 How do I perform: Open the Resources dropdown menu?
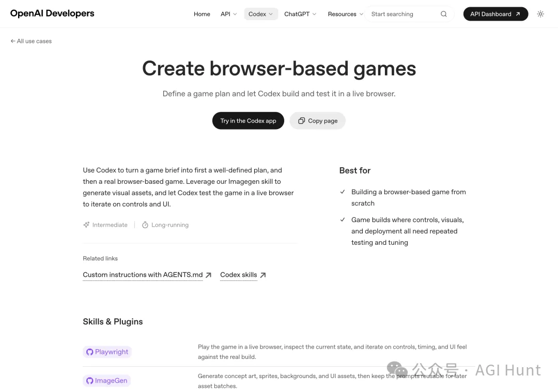pos(345,14)
